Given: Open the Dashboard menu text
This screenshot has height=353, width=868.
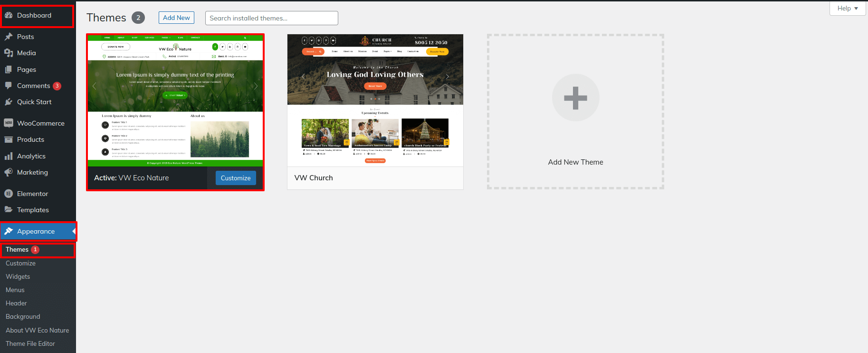Looking at the screenshot, I should coord(34,15).
